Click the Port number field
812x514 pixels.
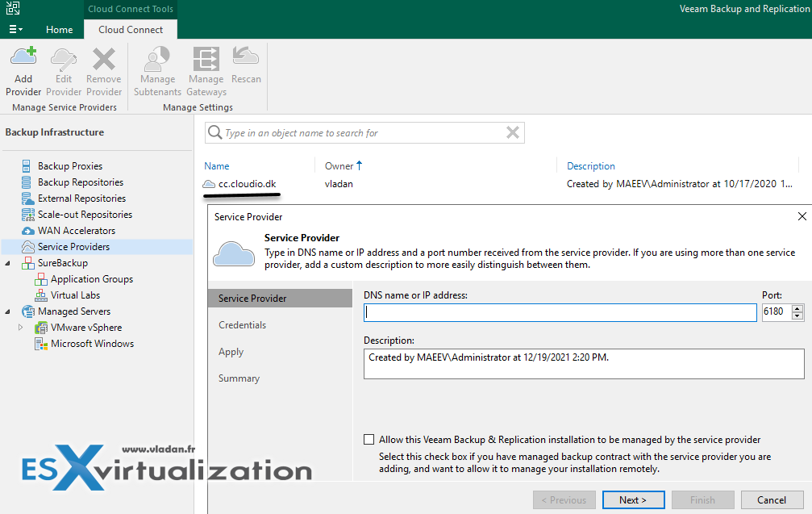[777, 312]
